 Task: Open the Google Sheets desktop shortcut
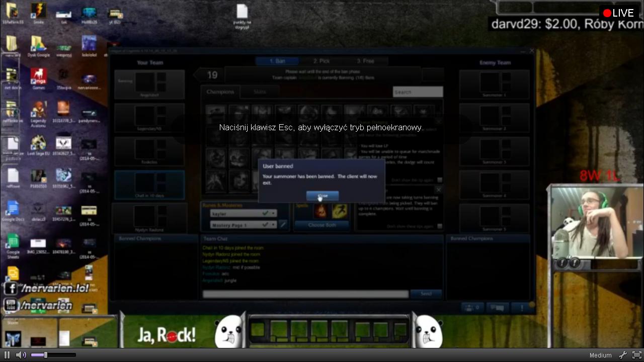pos(13,246)
